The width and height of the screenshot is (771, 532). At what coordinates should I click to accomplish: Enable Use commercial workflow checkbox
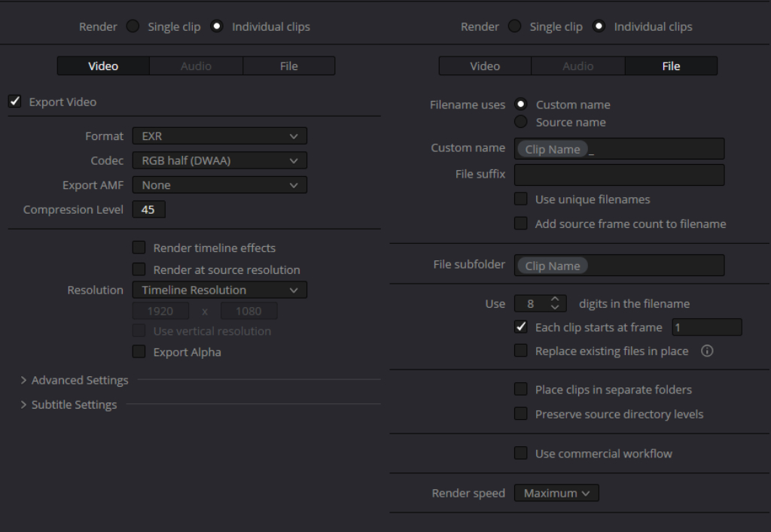pyautogui.click(x=520, y=453)
